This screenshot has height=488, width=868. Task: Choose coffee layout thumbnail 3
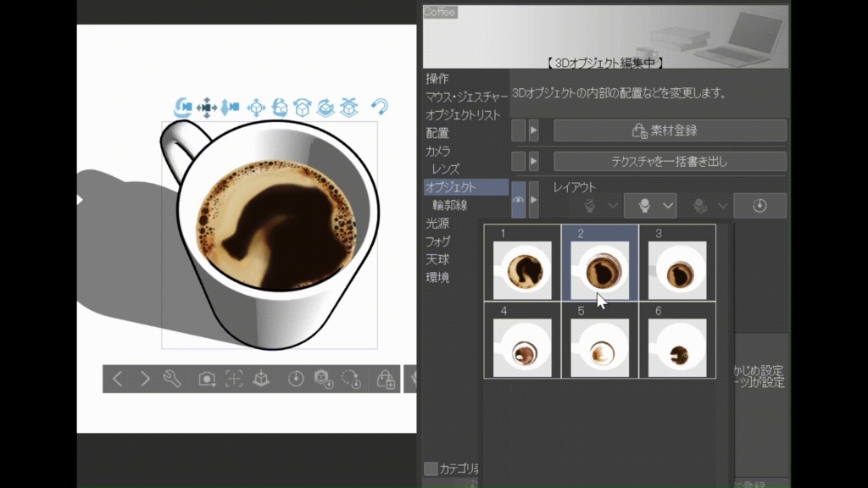point(677,263)
